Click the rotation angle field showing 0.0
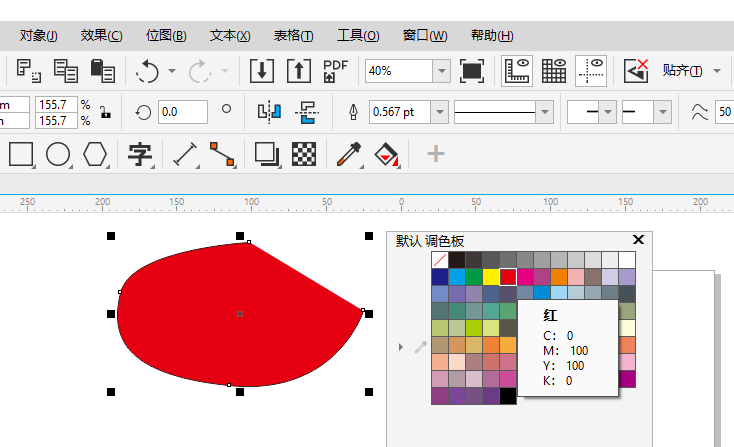This screenshot has height=447, width=734. point(183,112)
